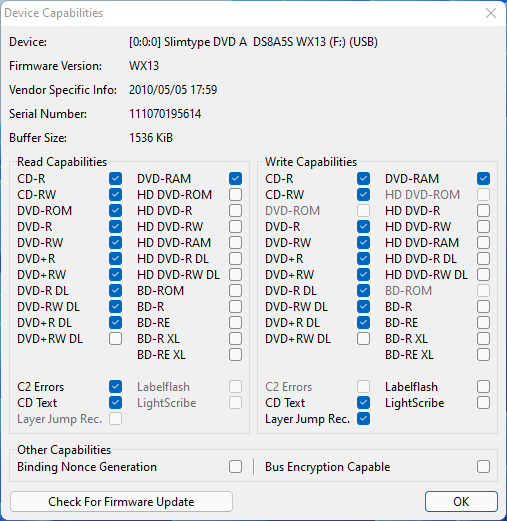Click the Slimtype DVD A device name
This screenshot has height=521, width=507.
(x=253, y=42)
